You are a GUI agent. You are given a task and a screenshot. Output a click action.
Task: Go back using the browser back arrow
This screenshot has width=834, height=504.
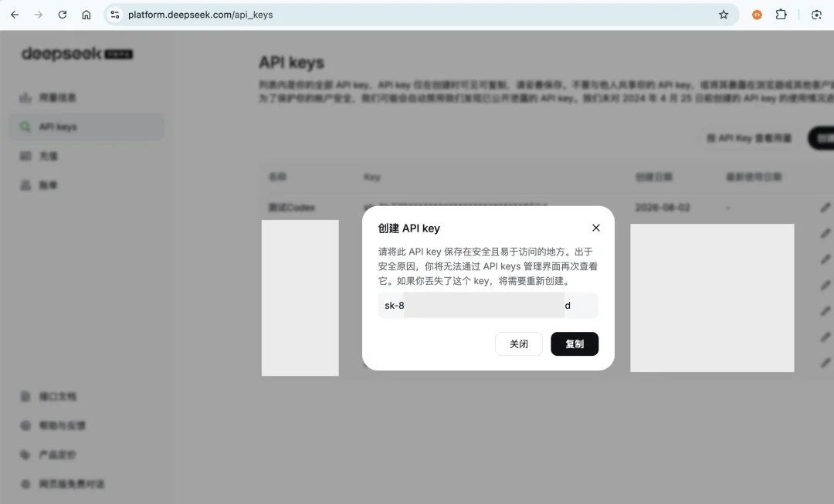pyautogui.click(x=15, y=15)
